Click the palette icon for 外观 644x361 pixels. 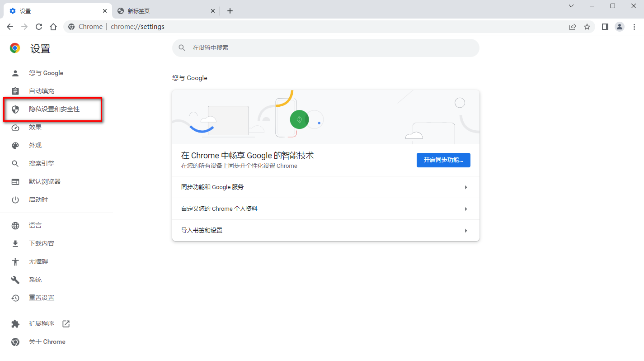tap(15, 145)
